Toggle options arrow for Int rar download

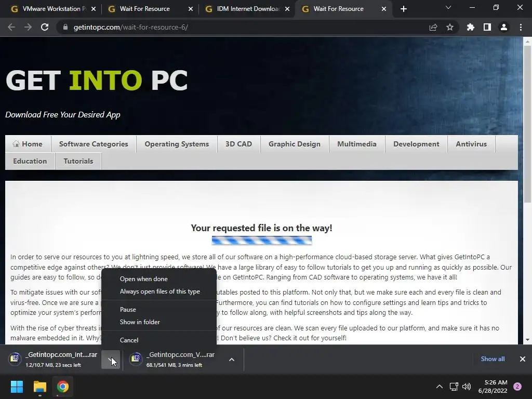111,360
